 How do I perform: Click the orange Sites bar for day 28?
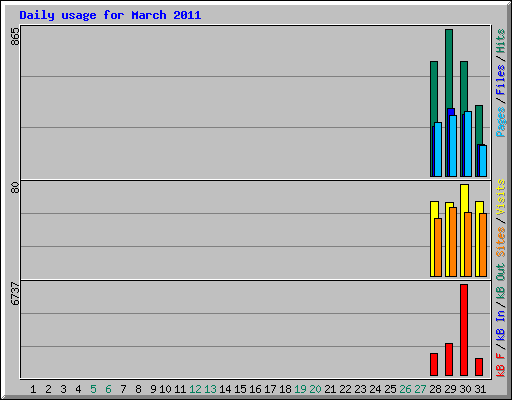pyautogui.click(x=438, y=247)
